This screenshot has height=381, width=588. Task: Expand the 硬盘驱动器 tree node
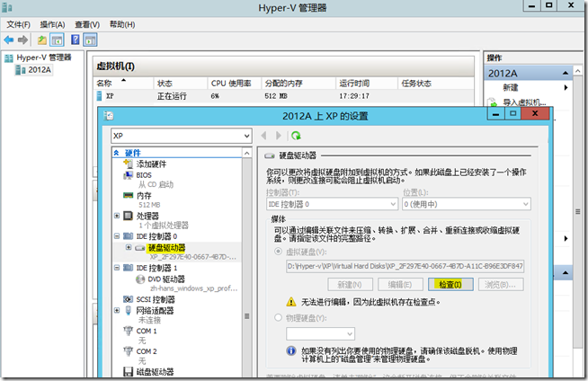tap(129, 248)
